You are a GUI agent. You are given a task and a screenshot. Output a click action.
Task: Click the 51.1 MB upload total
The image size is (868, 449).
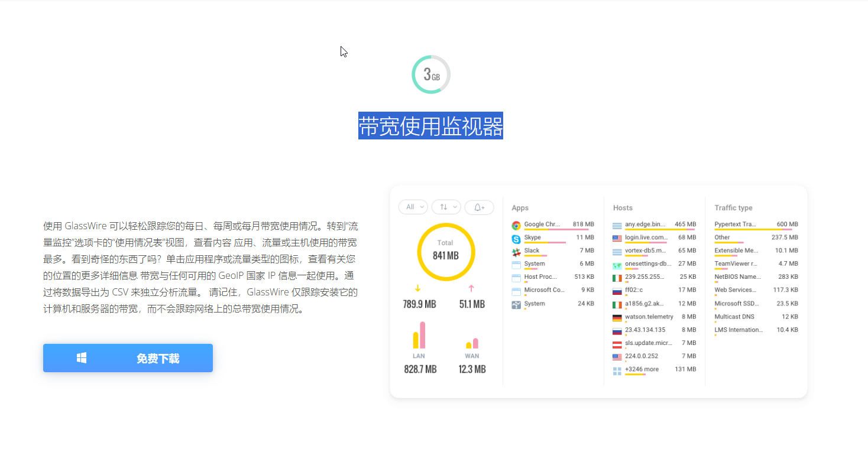click(x=472, y=304)
